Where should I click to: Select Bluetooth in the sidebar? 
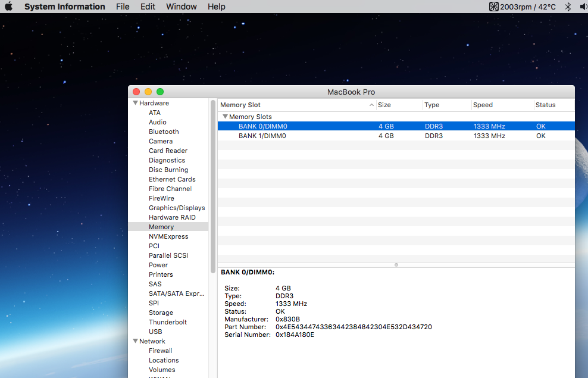pos(164,132)
